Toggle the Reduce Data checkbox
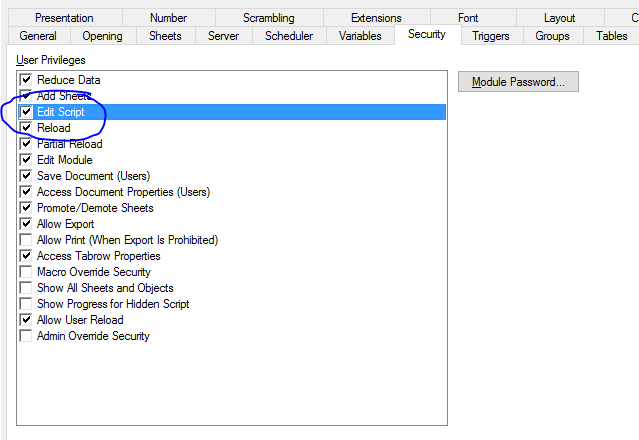 tap(26, 80)
